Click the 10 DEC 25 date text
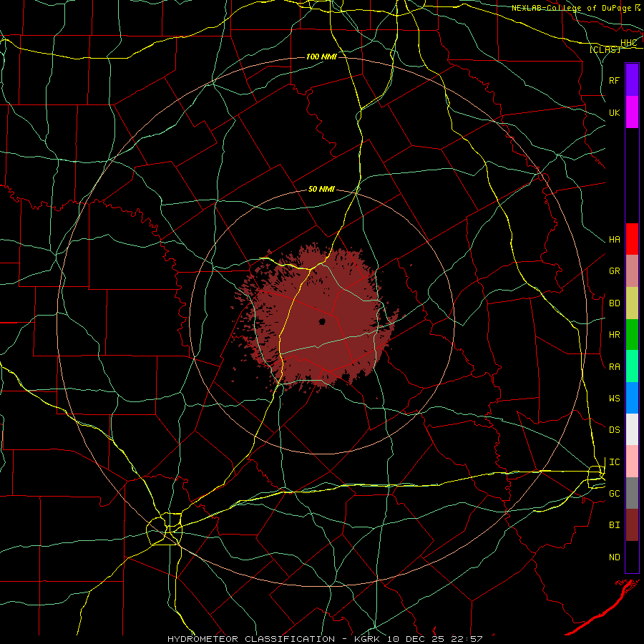The image size is (644, 644). [412, 639]
